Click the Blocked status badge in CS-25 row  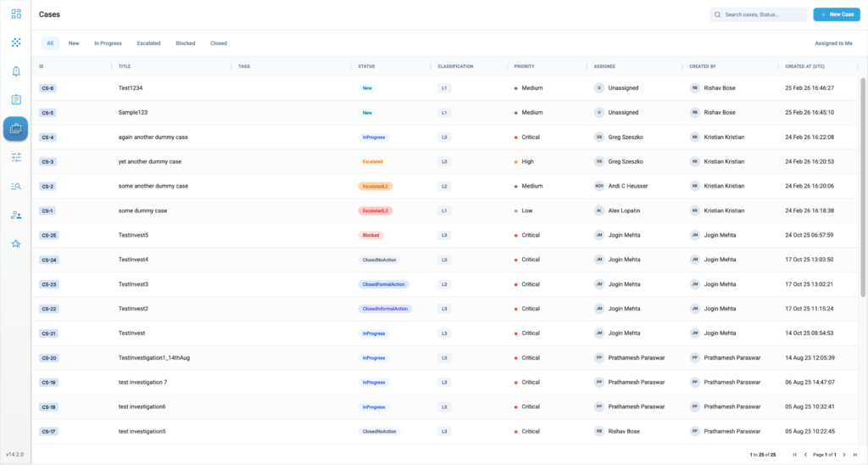371,235
